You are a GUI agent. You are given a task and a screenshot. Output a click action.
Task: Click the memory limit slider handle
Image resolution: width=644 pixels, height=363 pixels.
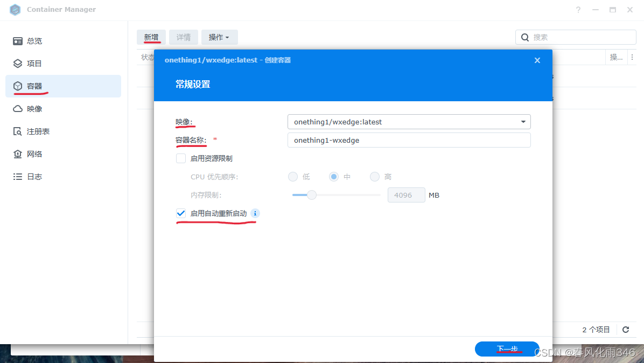pos(312,195)
